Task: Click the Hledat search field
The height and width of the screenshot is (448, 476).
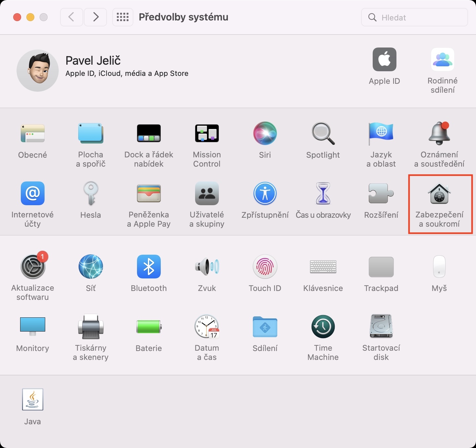Action: [x=415, y=17]
